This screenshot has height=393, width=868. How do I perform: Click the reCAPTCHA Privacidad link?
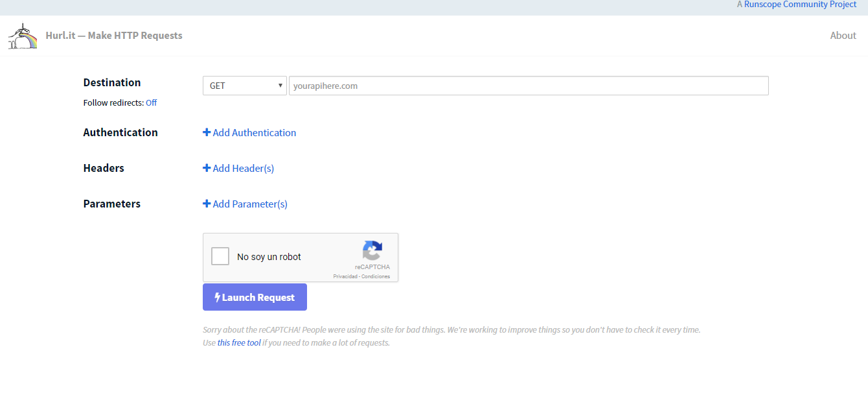point(345,276)
